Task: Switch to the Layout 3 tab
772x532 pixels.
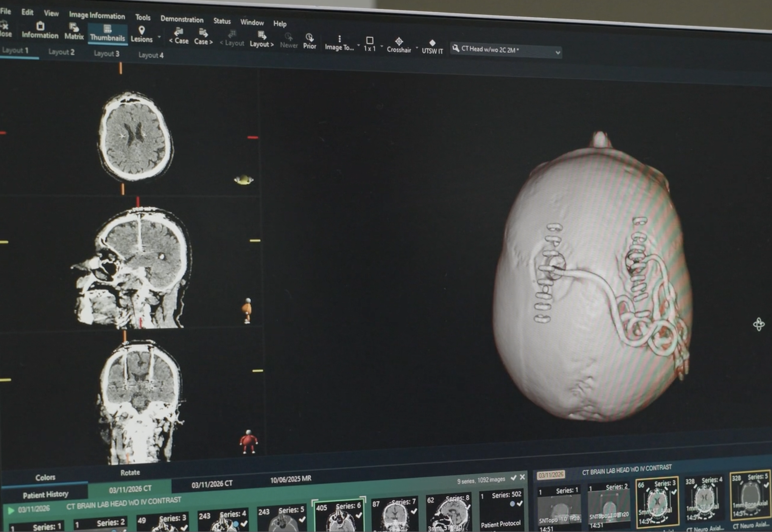Action: coord(106,54)
